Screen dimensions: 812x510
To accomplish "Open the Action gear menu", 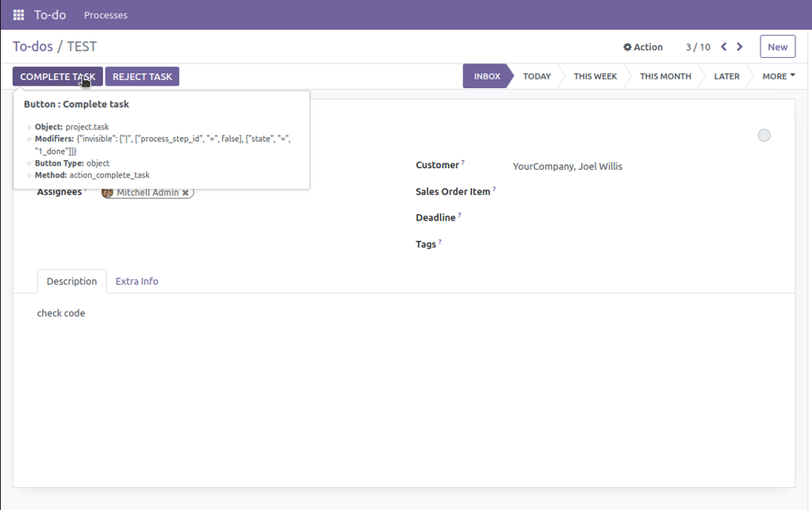I will pyautogui.click(x=642, y=47).
